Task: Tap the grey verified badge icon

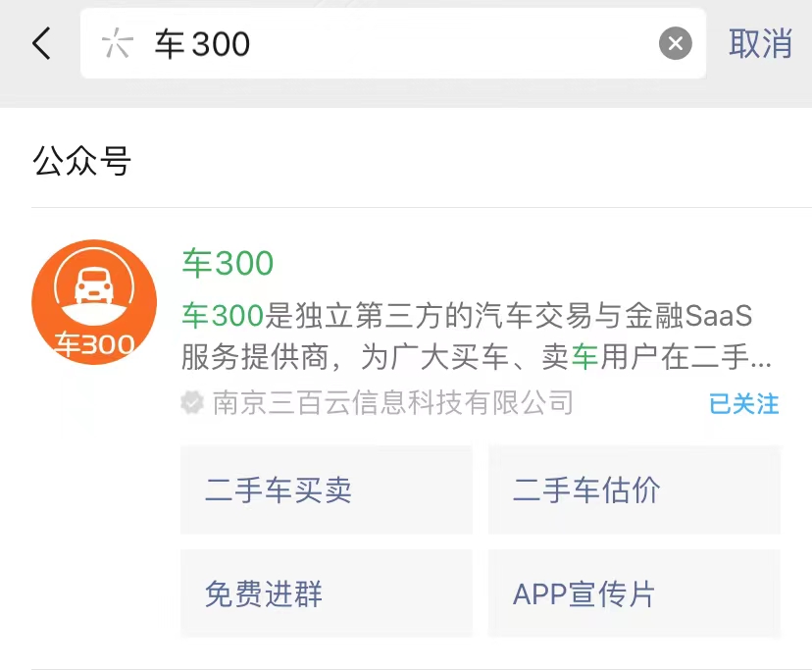Action: (x=192, y=402)
